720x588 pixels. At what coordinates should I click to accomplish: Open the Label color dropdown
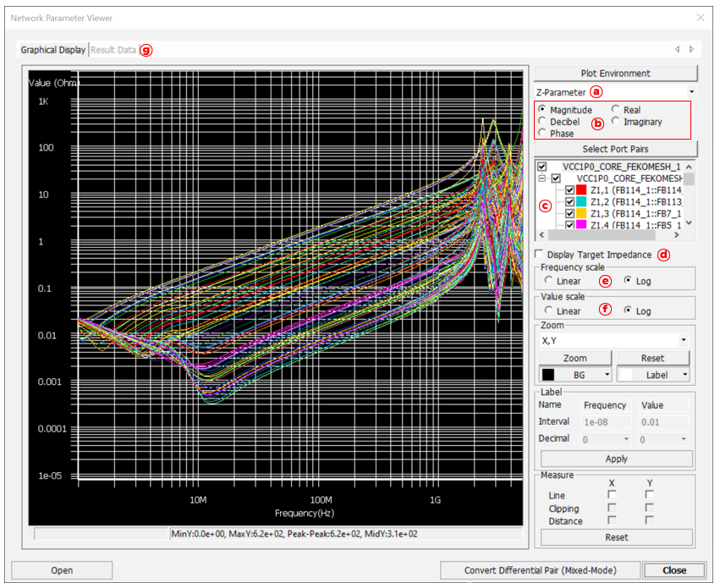[x=686, y=375]
